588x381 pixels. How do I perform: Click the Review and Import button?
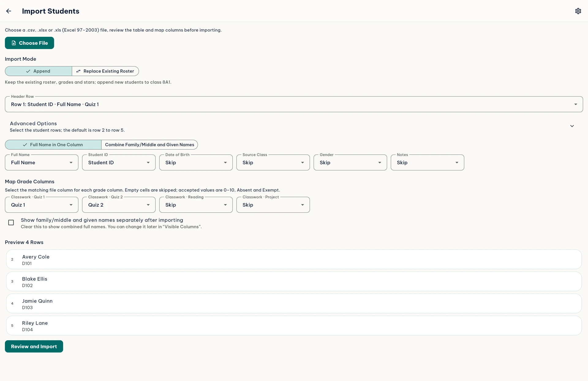tap(34, 346)
